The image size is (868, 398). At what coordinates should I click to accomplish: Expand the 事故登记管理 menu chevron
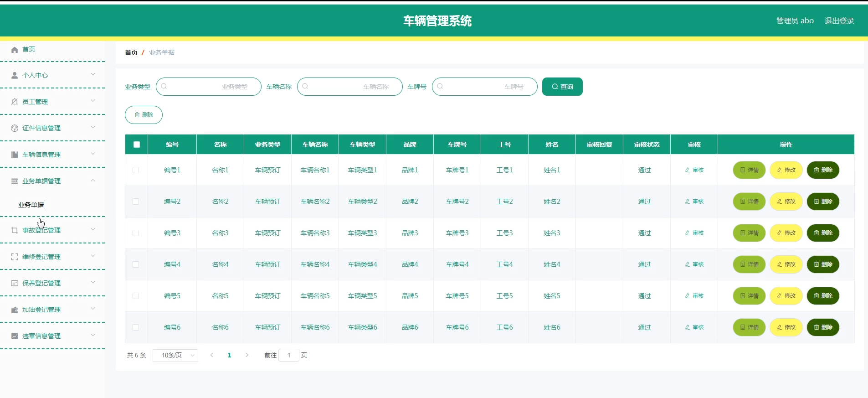click(x=93, y=229)
